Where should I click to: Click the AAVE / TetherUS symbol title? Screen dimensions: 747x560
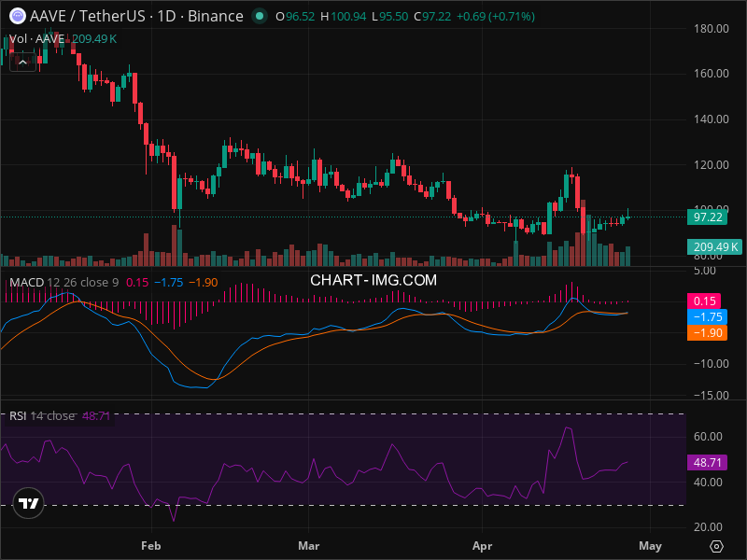pyautogui.click(x=87, y=16)
